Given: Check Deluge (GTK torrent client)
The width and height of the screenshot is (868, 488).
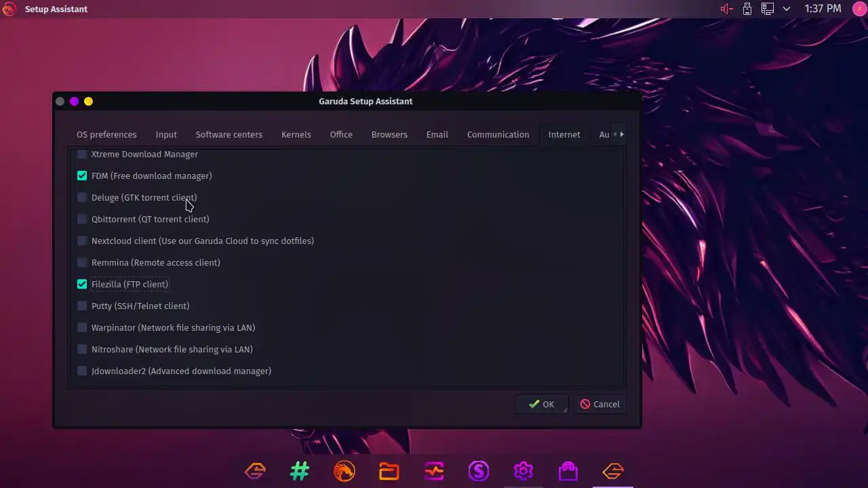Looking at the screenshot, I should coord(82,197).
